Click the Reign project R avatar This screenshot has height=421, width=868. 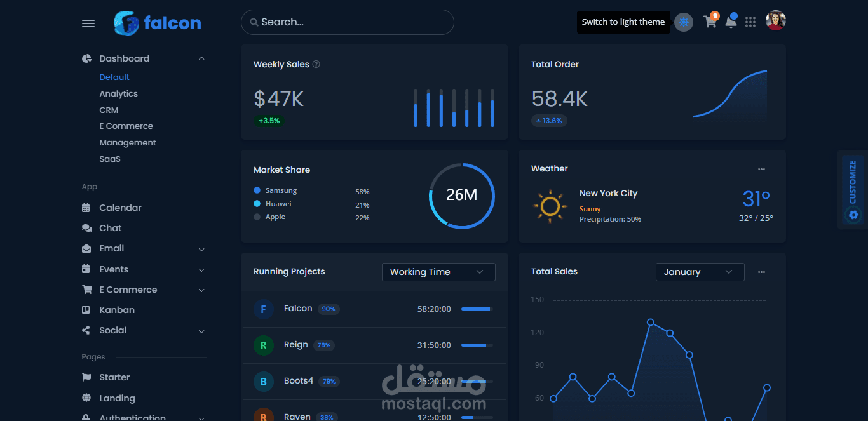[263, 345]
